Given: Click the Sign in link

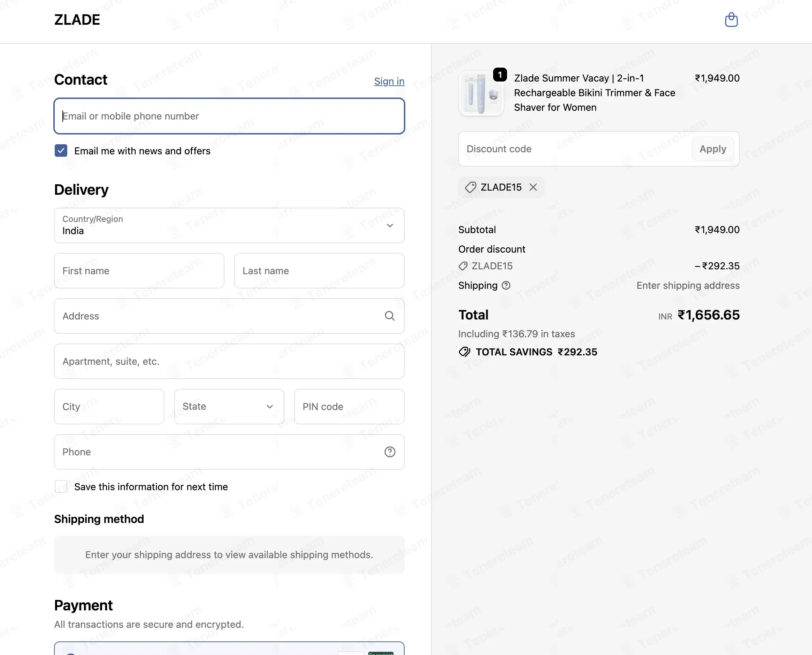Looking at the screenshot, I should [389, 81].
